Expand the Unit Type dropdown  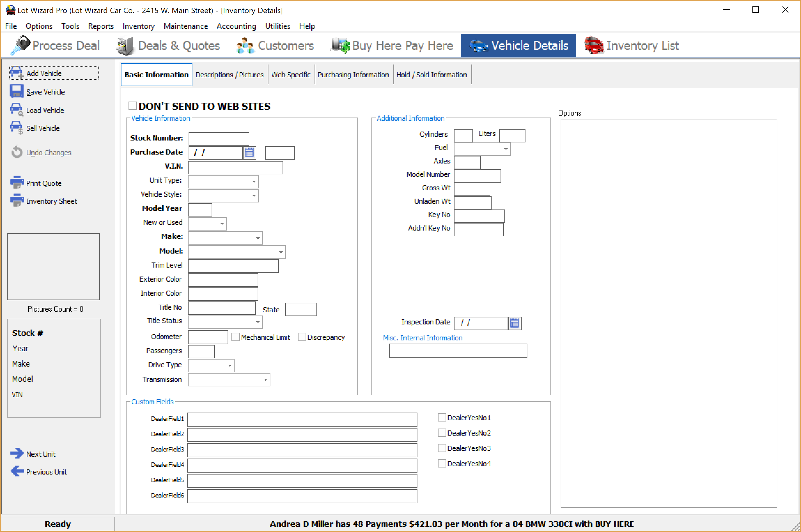click(254, 181)
